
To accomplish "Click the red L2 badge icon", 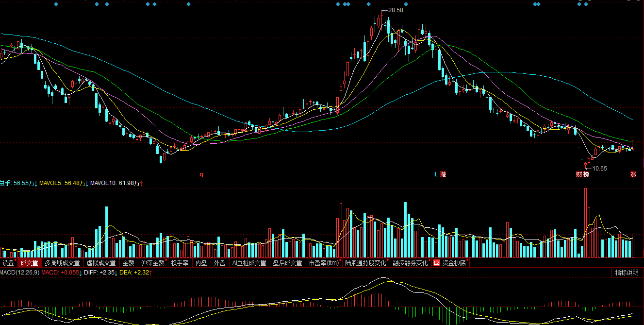I will click(436, 263).
